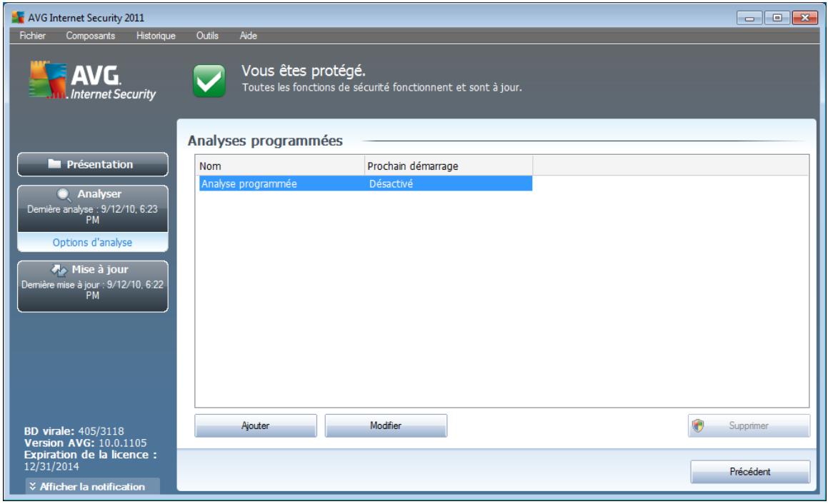Open the Outils menu
828x504 pixels.
coord(207,36)
